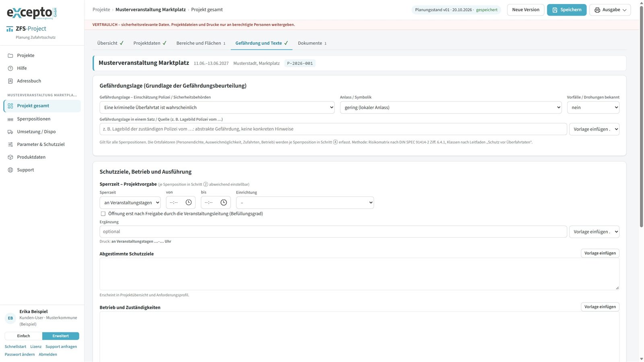Click the excepto GmbH logo
The width and height of the screenshot is (644, 362).
[32, 13]
